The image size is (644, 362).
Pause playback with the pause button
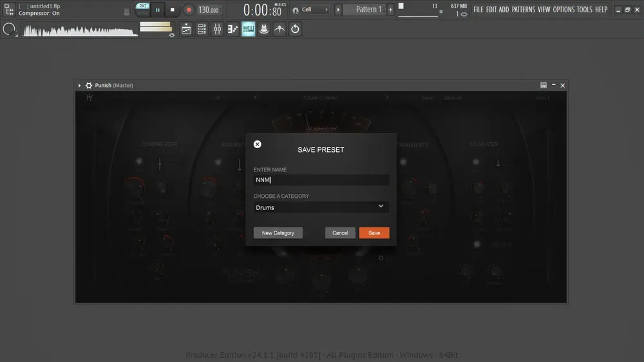click(x=157, y=10)
